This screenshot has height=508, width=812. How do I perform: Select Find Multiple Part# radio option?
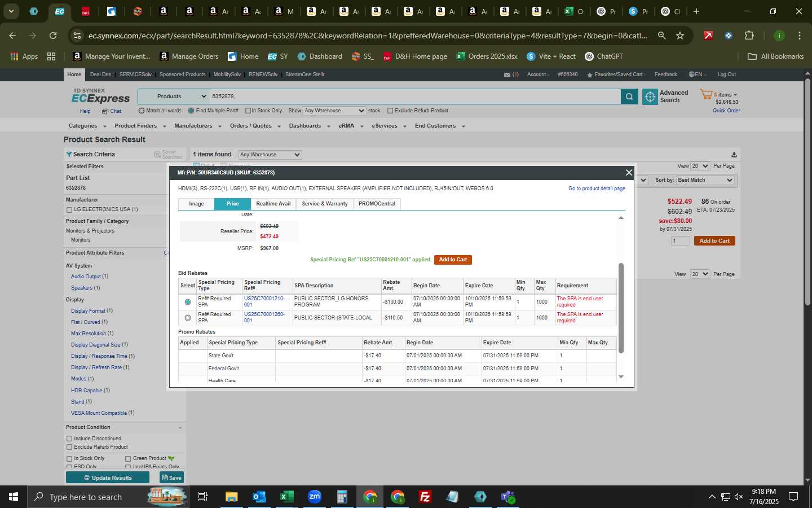coord(191,111)
